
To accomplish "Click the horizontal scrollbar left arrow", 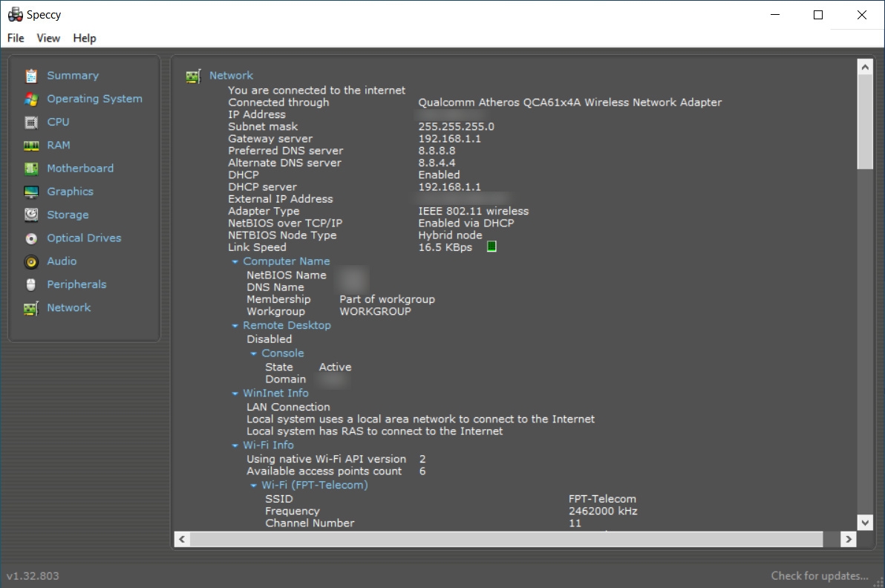I will [182, 540].
